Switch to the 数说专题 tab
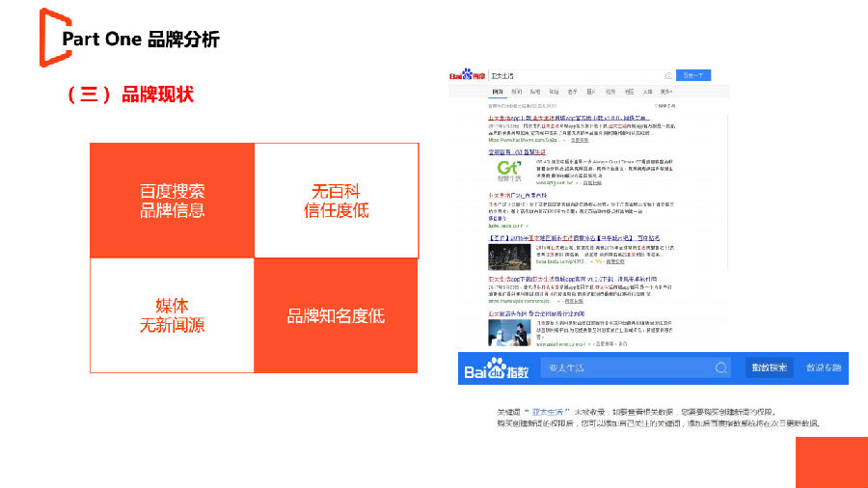 (824, 368)
